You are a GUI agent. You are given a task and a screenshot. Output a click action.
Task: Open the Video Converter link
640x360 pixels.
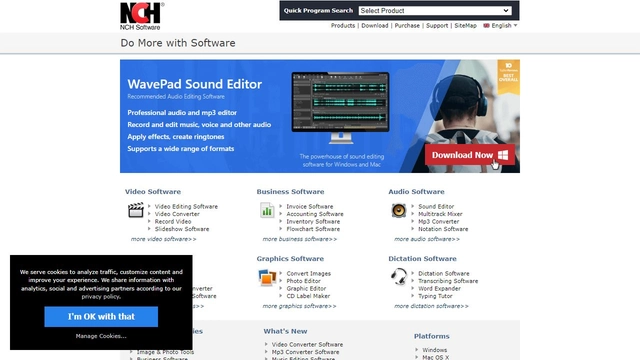[x=177, y=214]
